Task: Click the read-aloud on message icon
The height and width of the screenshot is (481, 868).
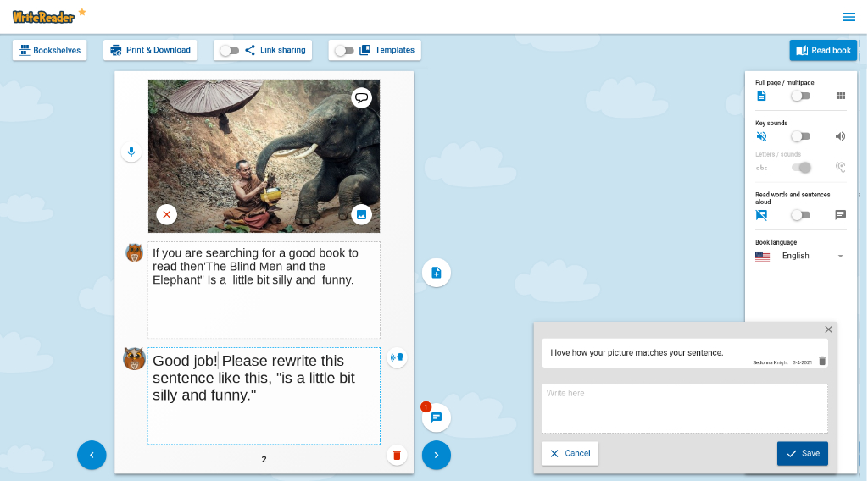Action: (840, 214)
